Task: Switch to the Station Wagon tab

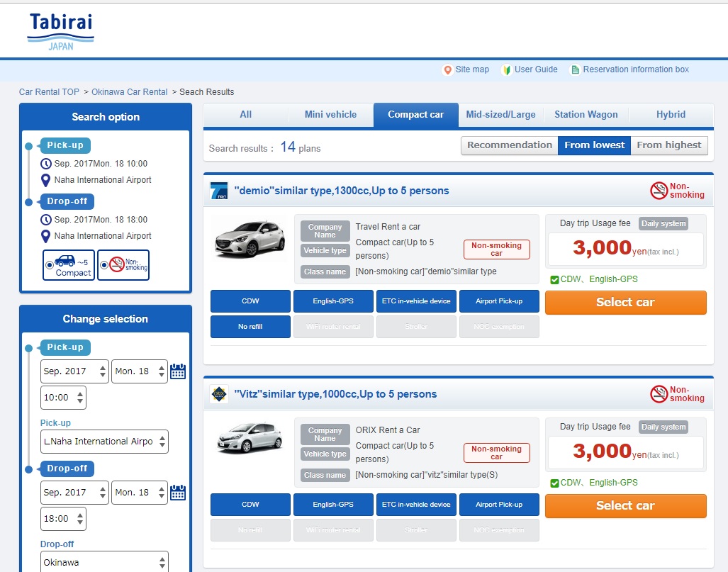Action: coord(586,115)
